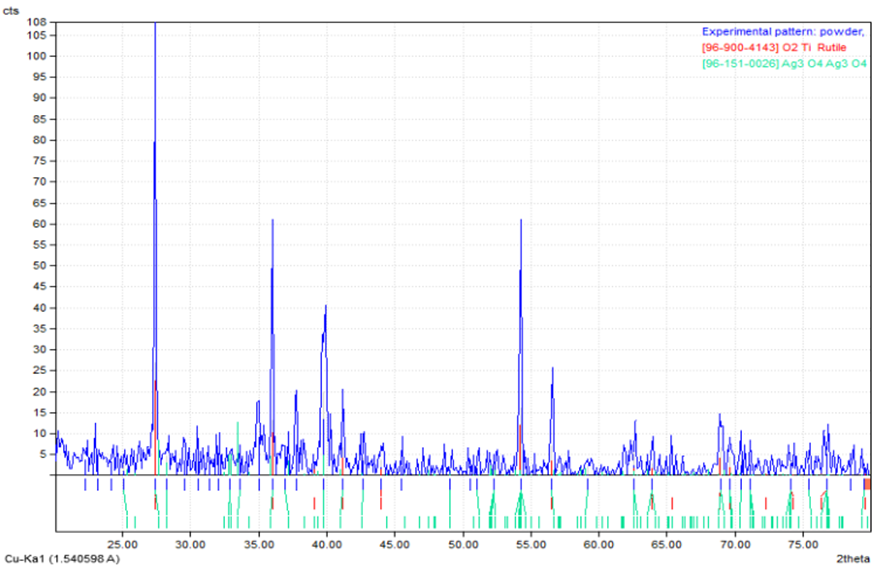Image resolution: width=879 pixels, height=573 pixels.
Task: Click the Cu-Ka1 wavelength label
Action: coord(63,558)
